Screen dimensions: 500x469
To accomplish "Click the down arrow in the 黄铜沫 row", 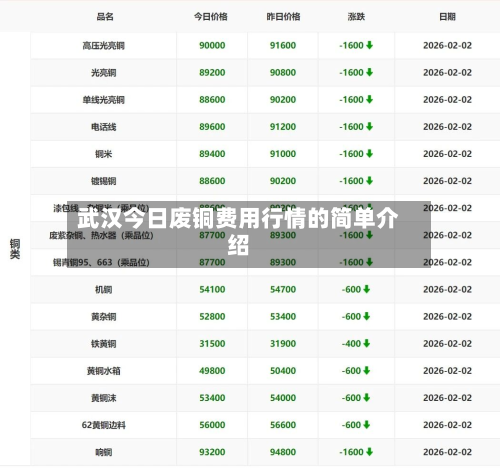I will [366, 398].
